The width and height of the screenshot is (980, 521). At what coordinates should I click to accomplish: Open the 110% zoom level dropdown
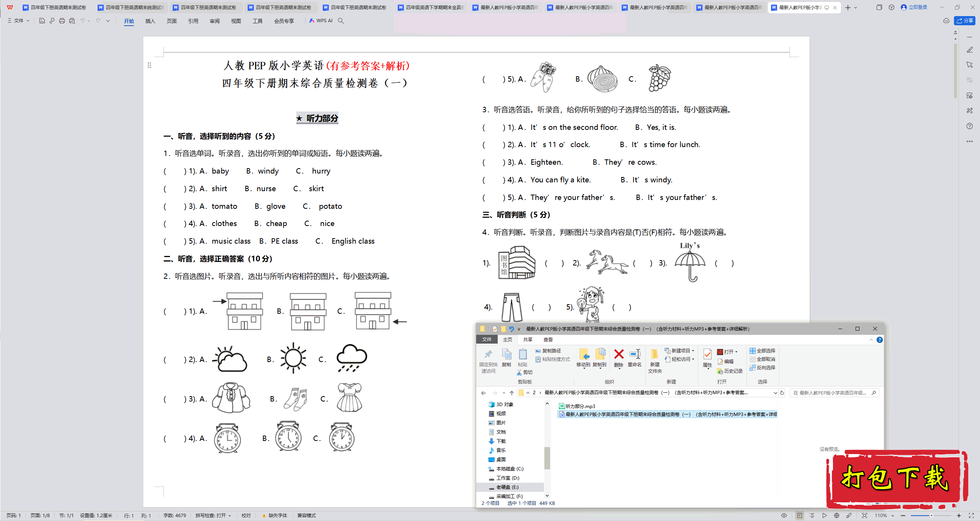(x=884, y=516)
